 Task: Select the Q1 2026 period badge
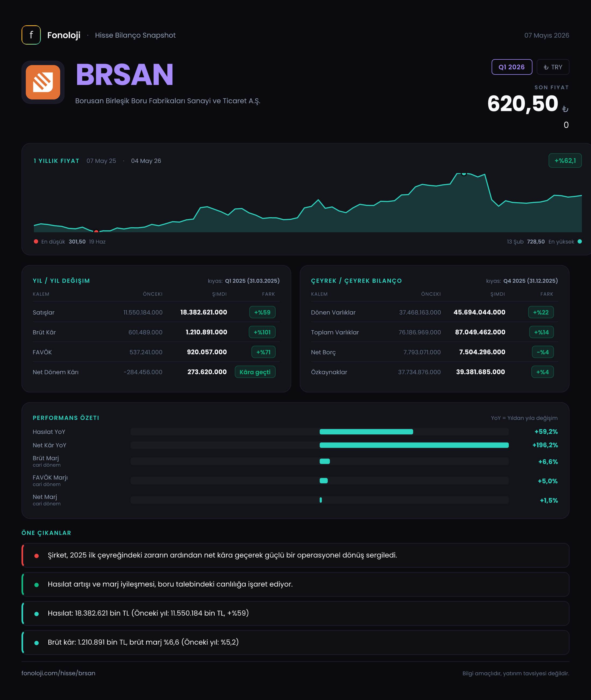click(x=511, y=67)
